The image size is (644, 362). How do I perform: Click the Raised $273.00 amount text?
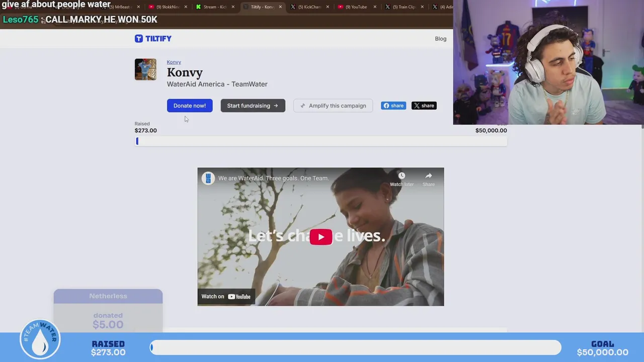coord(145,130)
